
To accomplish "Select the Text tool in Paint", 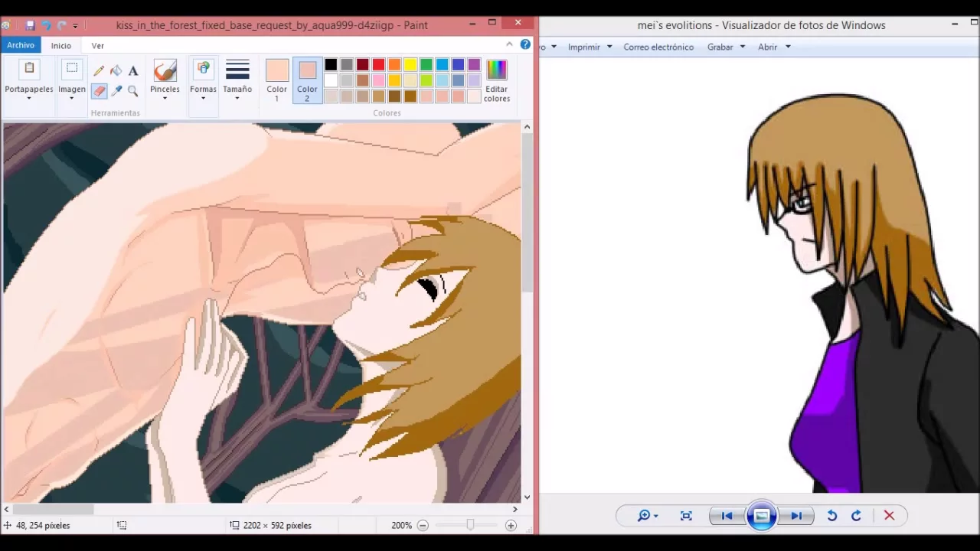I will [132, 70].
